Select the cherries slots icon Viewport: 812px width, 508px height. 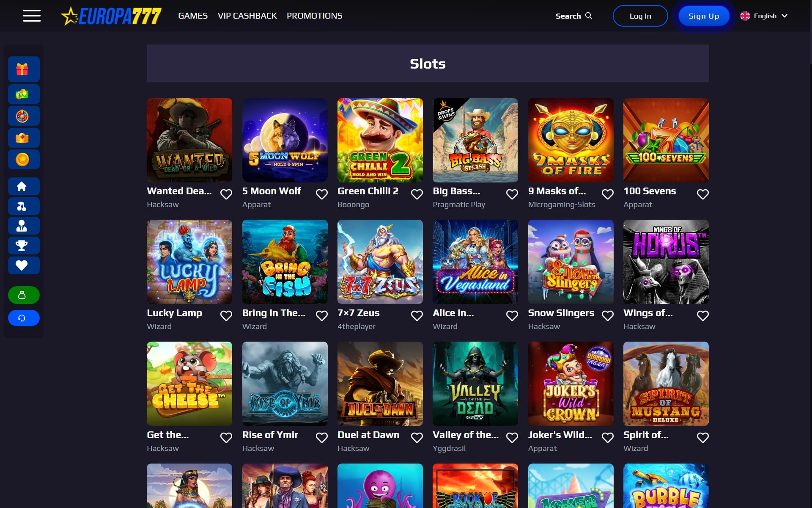point(24,206)
